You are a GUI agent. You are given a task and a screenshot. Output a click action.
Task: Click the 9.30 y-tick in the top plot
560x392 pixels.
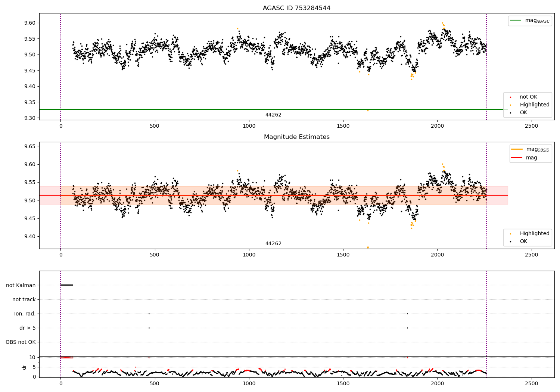tap(31, 118)
